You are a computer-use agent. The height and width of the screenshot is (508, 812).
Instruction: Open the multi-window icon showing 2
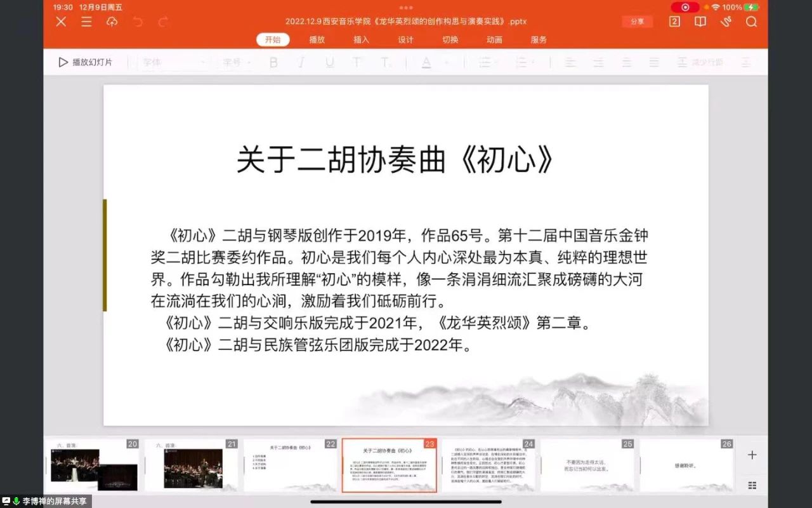click(x=674, y=22)
